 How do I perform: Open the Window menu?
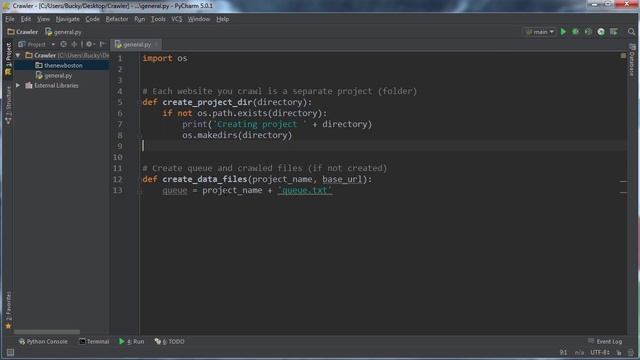199,19
